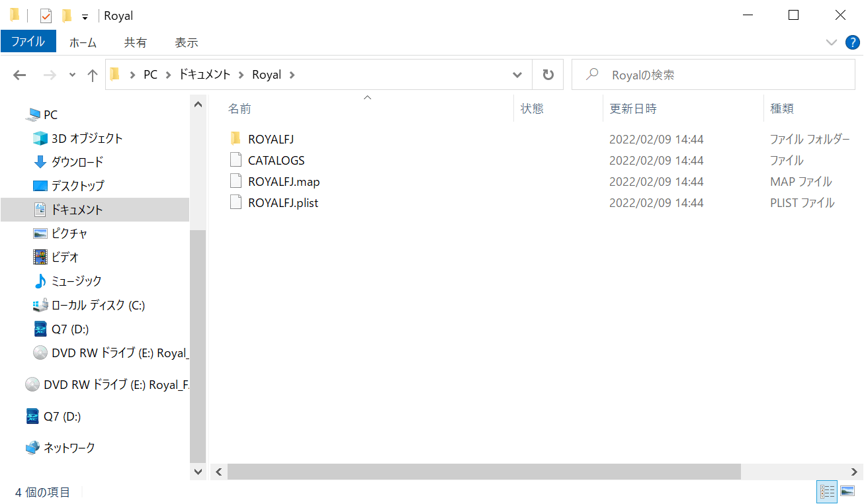This screenshot has height=504, width=864.
Task: Switch to the 共有 ribbon tab
Action: pyautogui.click(x=135, y=42)
